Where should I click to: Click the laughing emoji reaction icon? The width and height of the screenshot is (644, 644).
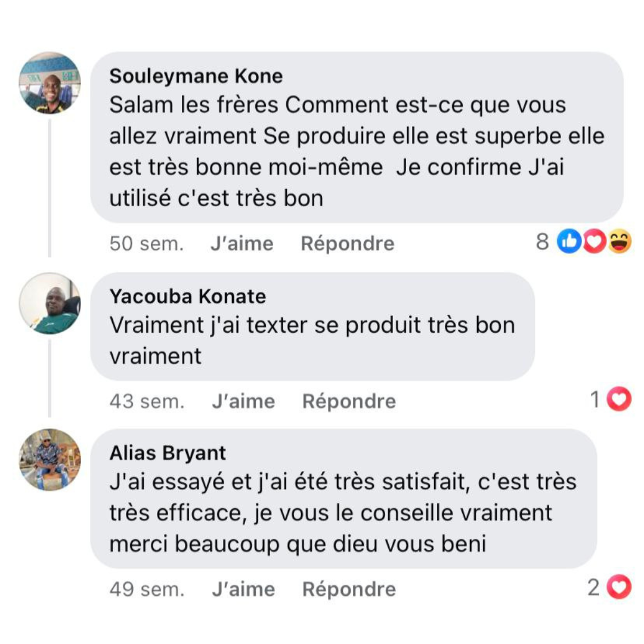[x=620, y=243]
